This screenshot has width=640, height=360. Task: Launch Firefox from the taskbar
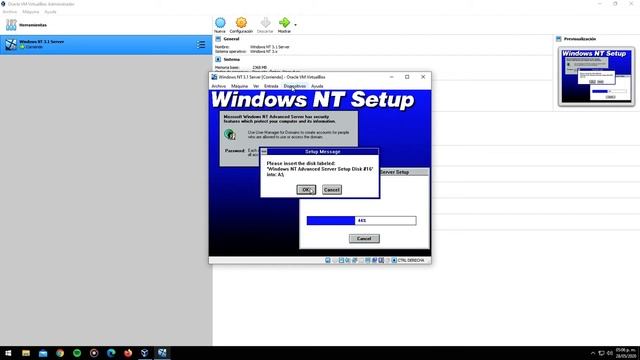click(x=128, y=353)
